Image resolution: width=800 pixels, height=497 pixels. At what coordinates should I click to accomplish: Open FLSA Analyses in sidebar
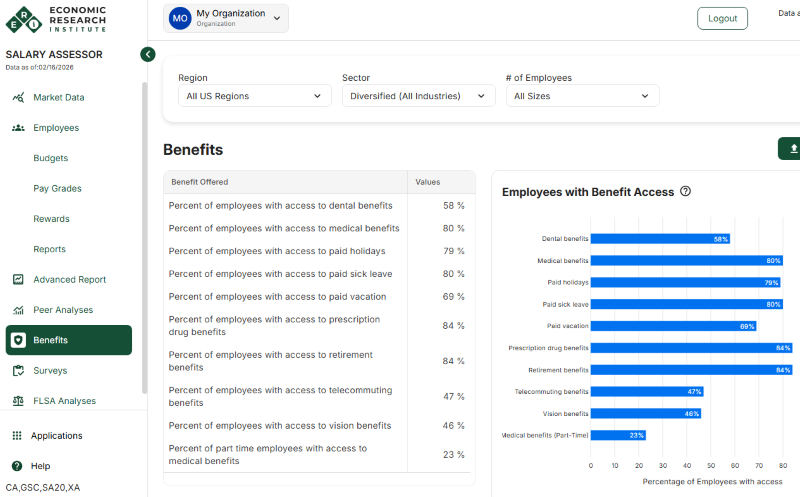[x=64, y=401]
